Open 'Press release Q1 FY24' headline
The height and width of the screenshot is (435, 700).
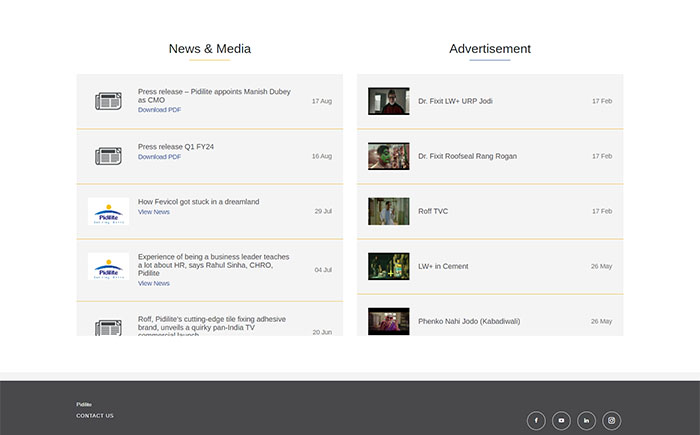tap(176, 146)
